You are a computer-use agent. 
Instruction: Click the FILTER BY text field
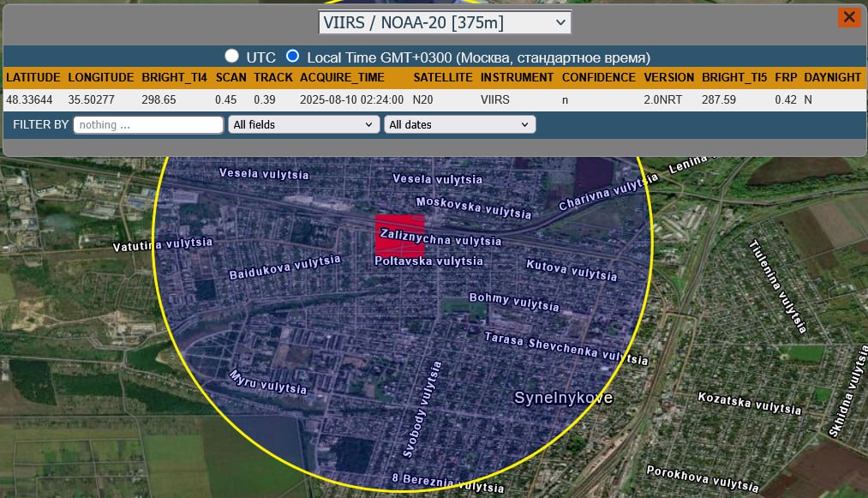tap(148, 124)
